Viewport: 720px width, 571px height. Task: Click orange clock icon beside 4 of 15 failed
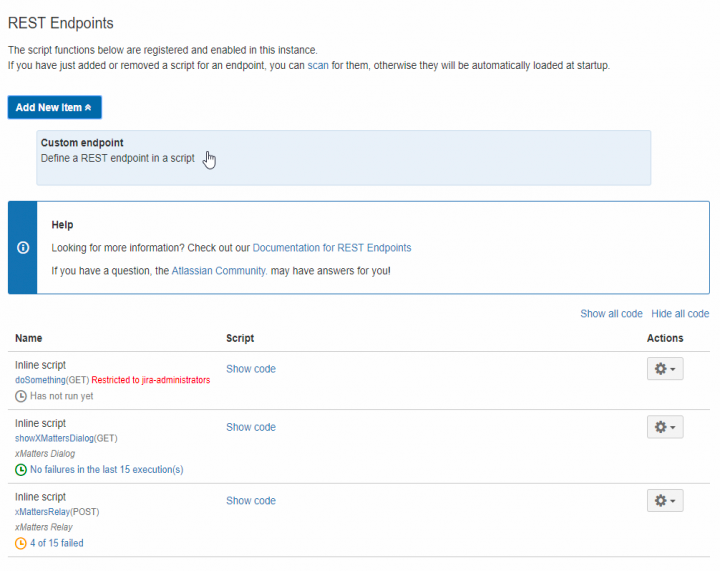pyautogui.click(x=21, y=543)
